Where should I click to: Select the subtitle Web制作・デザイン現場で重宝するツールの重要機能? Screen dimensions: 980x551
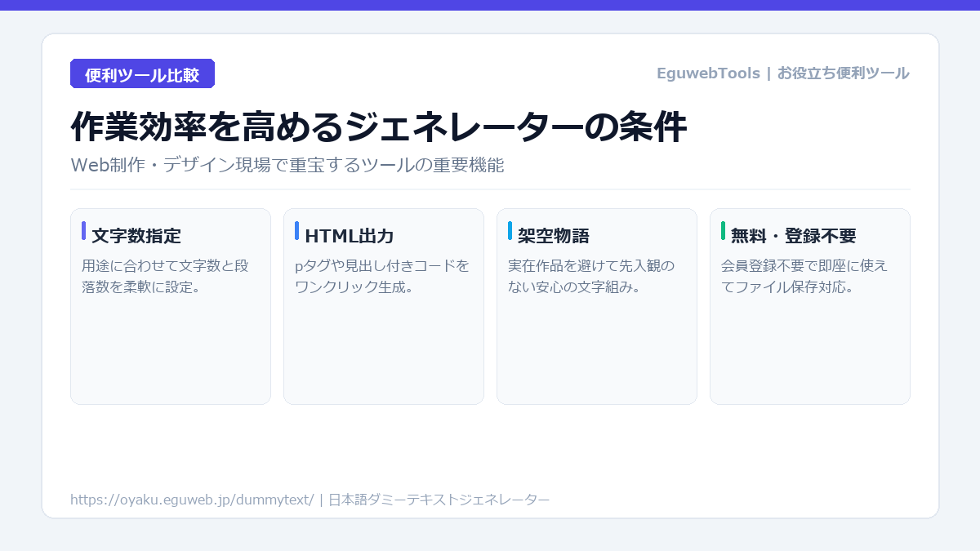click(287, 165)
